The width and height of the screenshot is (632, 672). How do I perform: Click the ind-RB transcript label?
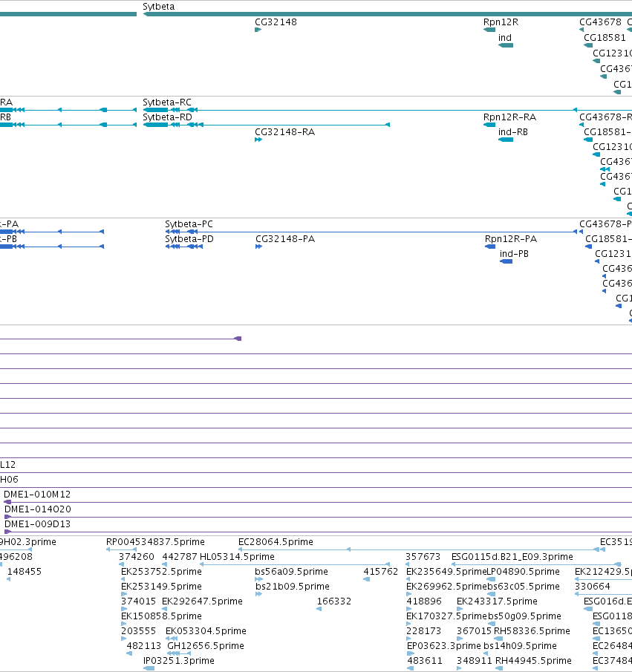pos(512,132)
